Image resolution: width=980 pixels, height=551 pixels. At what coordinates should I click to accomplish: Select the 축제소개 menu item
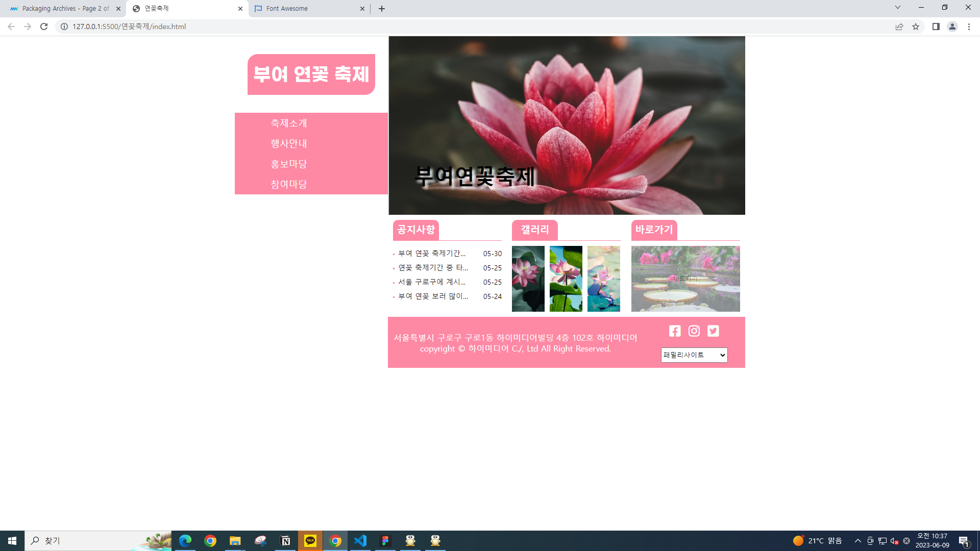(289, 123)
